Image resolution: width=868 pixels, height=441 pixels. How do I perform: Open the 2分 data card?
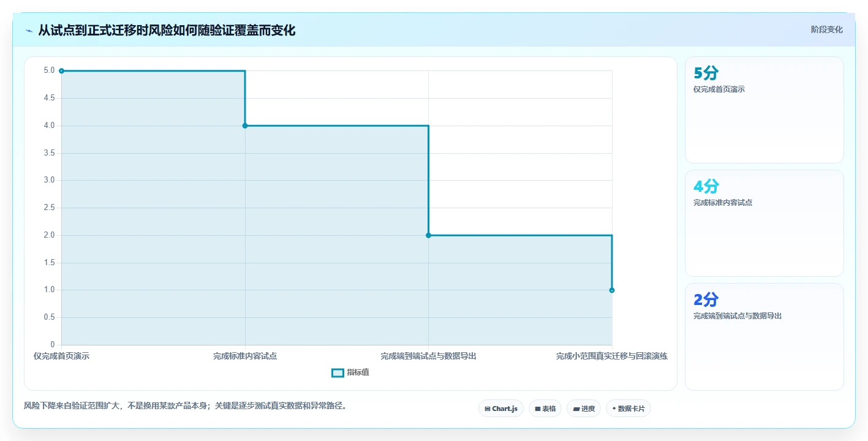pos(764,337)
